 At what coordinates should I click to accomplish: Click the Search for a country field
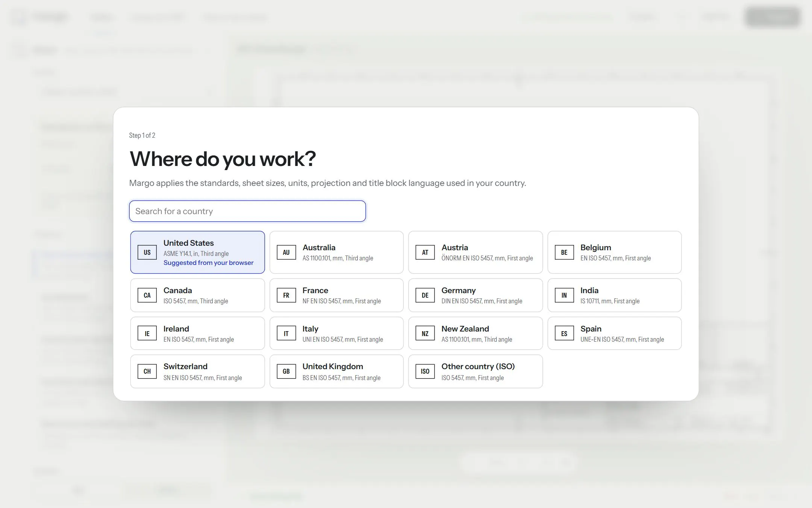click(x=247, y=211)
